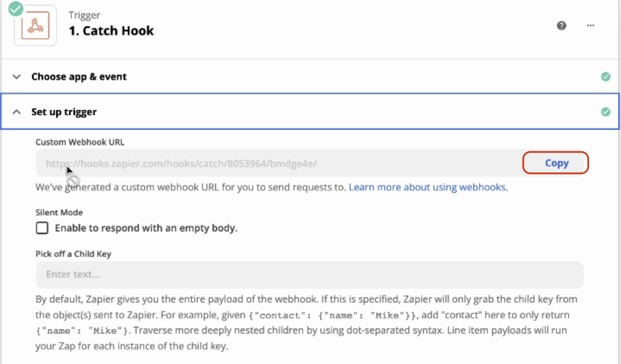Viewport: 621px width, 364px height.
Task: Open 'Learn more about using webhooks' link
Action: 428,187
